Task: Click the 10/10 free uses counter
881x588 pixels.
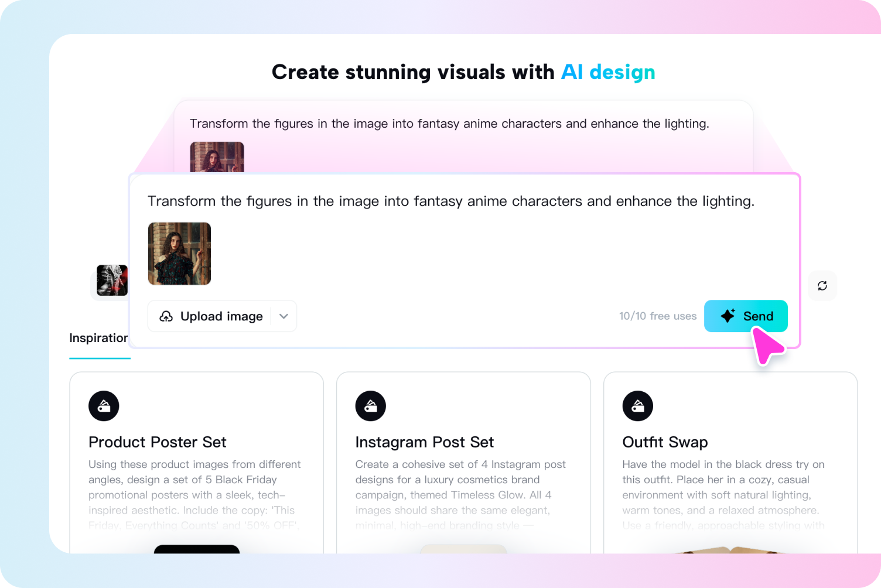Action: coord(657,316)
